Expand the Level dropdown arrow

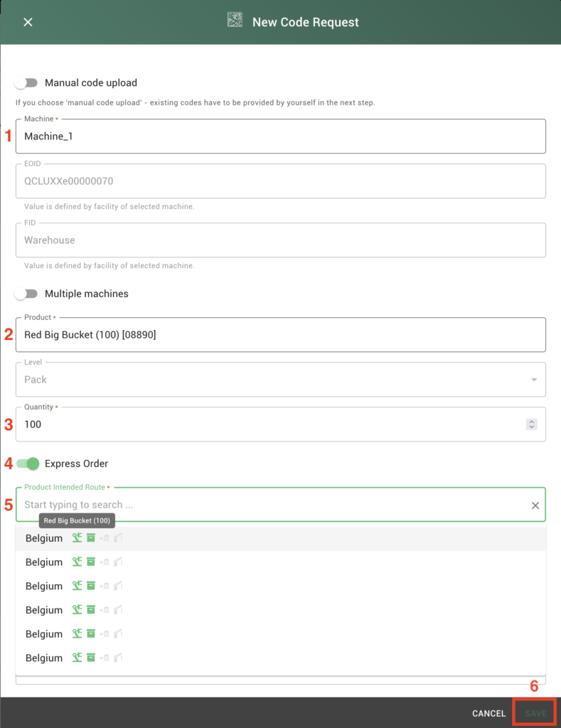(534, 380)
